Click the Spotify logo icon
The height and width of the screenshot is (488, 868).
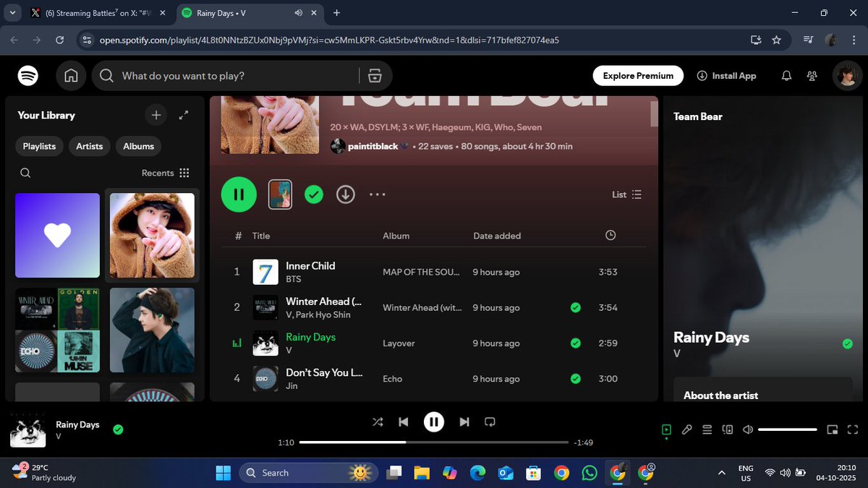click(x=28, y=75)
